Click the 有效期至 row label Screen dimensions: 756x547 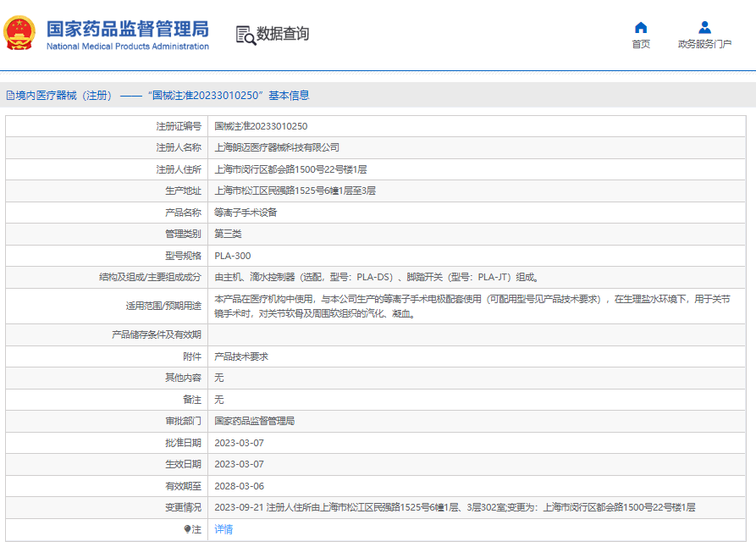(183, 486)
